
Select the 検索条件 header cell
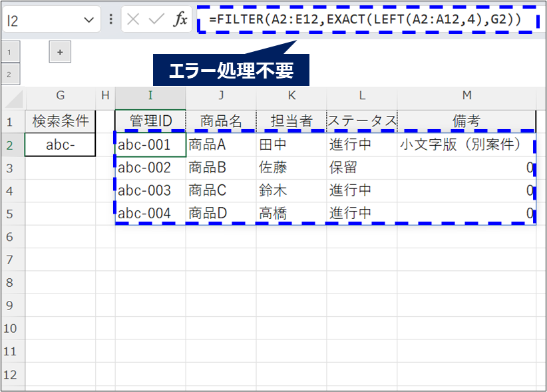[x=59, y=120]
